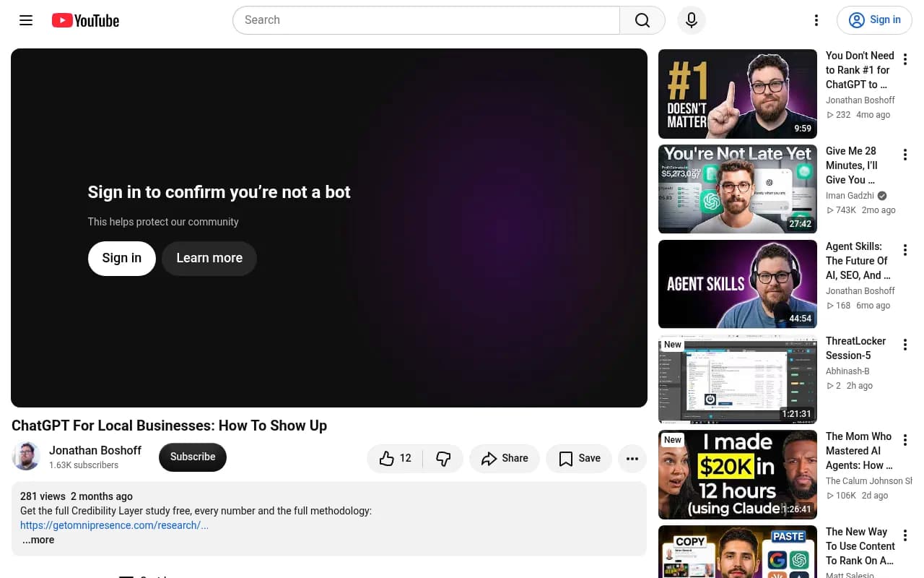Image resolution: width=924 pixels, height=578 pixels.
Task: Open the getomnipresence.com research link
Action: pos(114,525)
